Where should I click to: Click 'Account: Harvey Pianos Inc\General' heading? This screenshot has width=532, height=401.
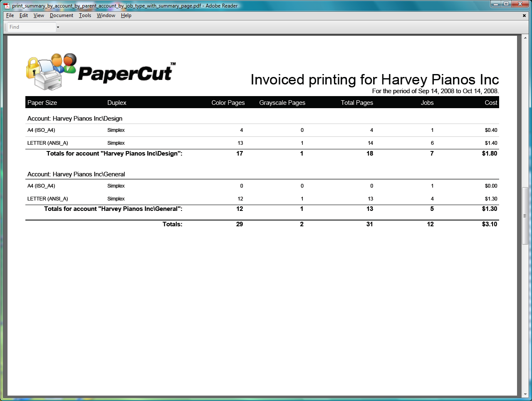coord(76,174)
